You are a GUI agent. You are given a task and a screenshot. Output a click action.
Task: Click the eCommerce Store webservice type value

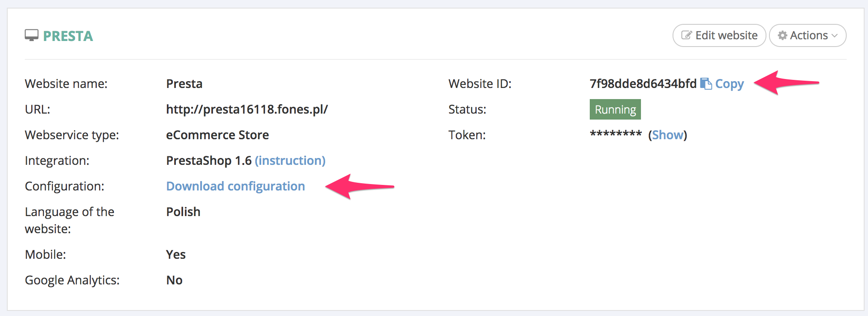(x=217, y=135)
